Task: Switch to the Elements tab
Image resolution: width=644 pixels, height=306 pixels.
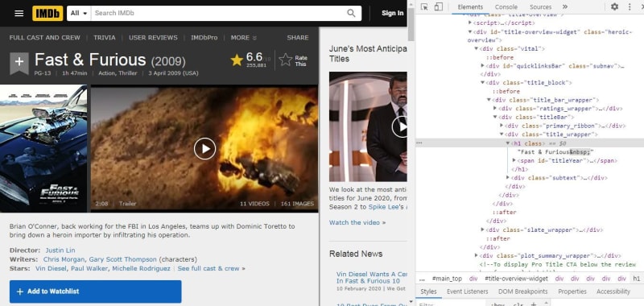Action: (470, 7)
